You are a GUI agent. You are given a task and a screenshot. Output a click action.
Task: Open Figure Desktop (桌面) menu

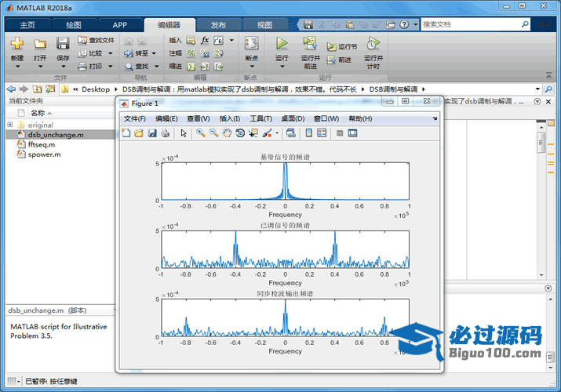pos(293,118)
